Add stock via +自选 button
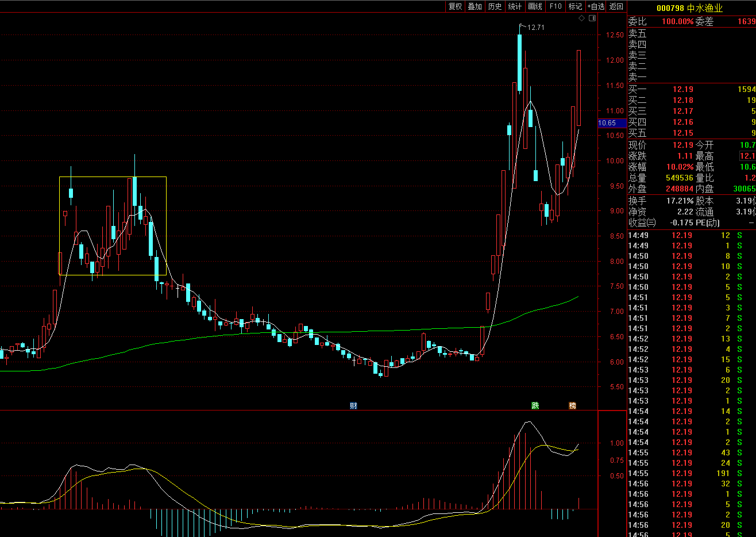Viewport: 756px width, 537px height. (596, 6)
